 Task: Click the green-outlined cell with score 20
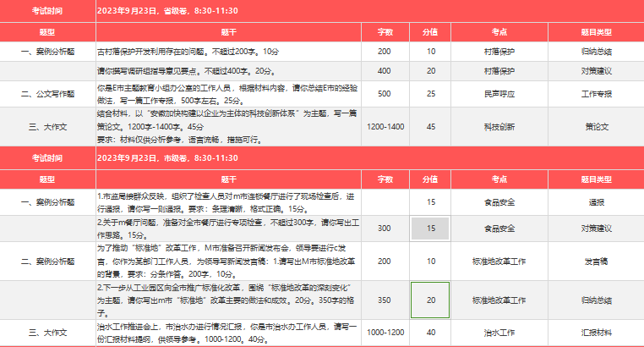point(431,300)
